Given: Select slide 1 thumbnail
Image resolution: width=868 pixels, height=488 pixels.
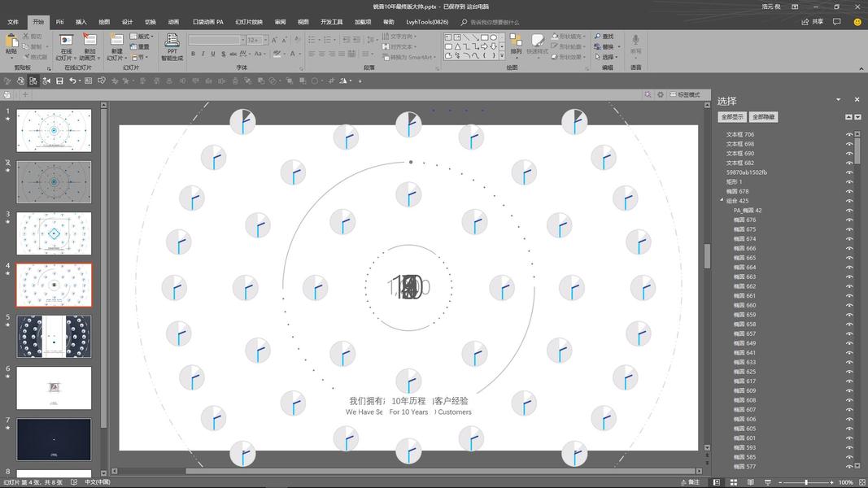Looking at the screenshot, I should (x=54, y=131).
